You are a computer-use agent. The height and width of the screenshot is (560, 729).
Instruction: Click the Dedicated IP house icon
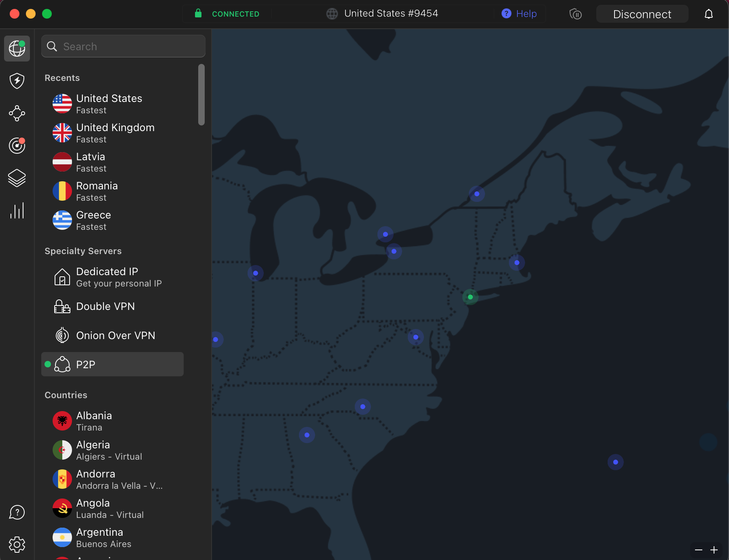coord(62,277)
